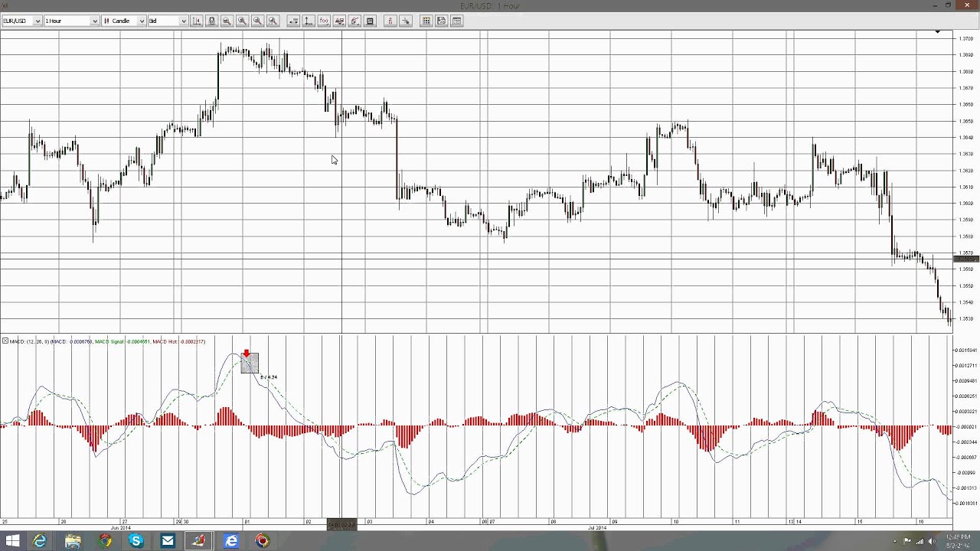980x551 pixels.
Task: Open the Windows Start button
Action: (x=12, y=541)
